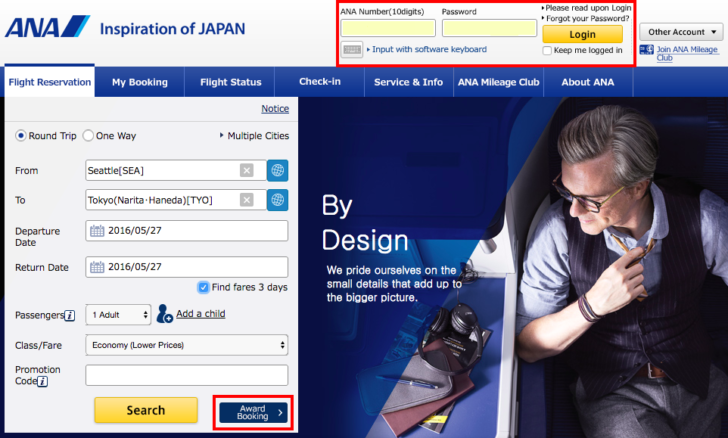The image size is (728, 438).
Task: Open the About ANA tab
Action: point(588,82)
